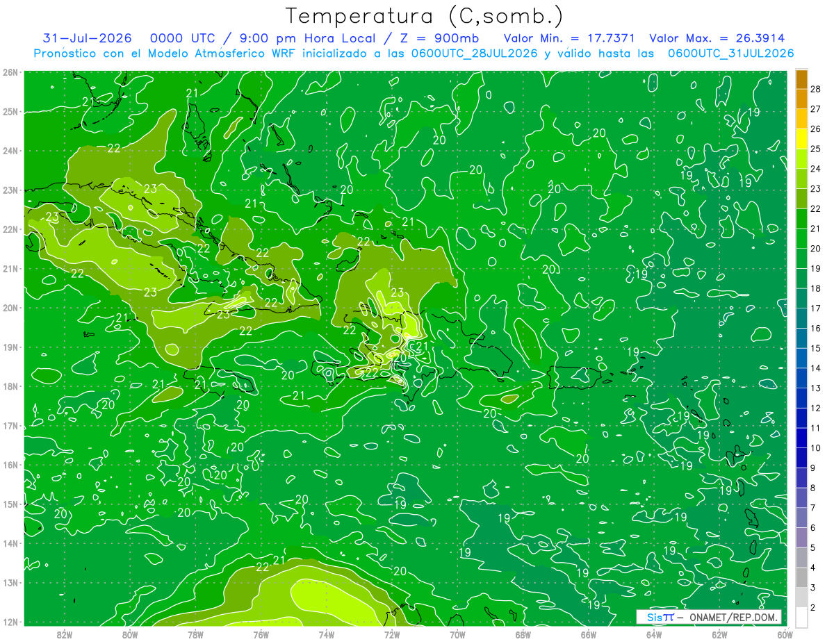Click longitude axis label '62W'
The width and height of the screenshot is (834, 644).
[719, 634]
